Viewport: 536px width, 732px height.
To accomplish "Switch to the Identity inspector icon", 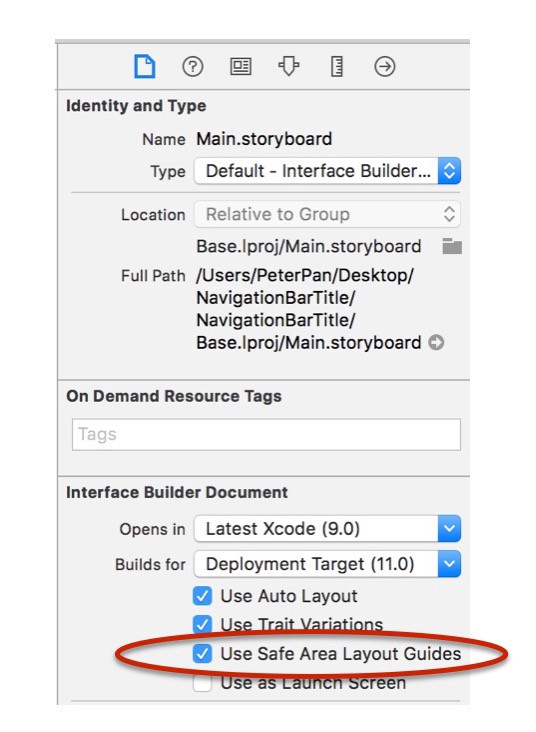I will pos(241,67).
